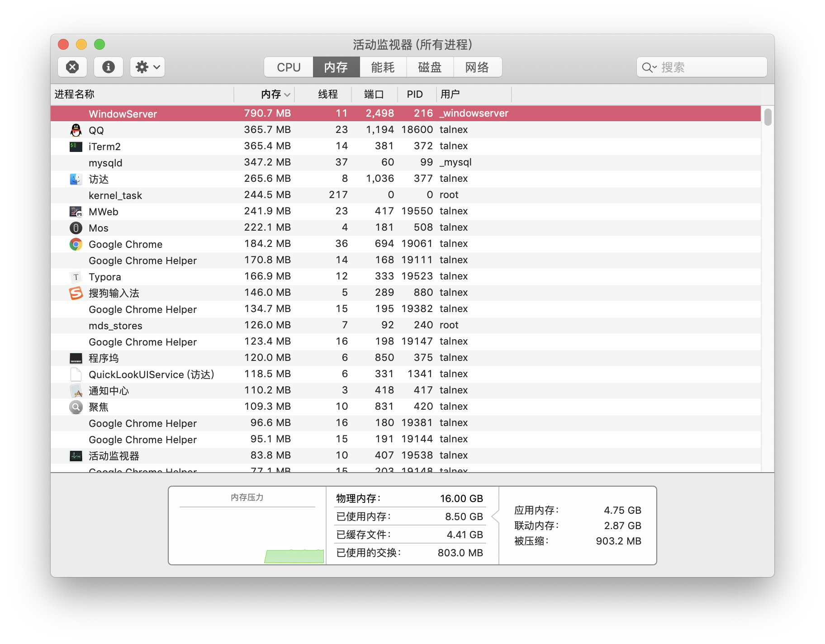Click the PID 18600 cell
Viewport: 825px width, 644px height.
417,130
